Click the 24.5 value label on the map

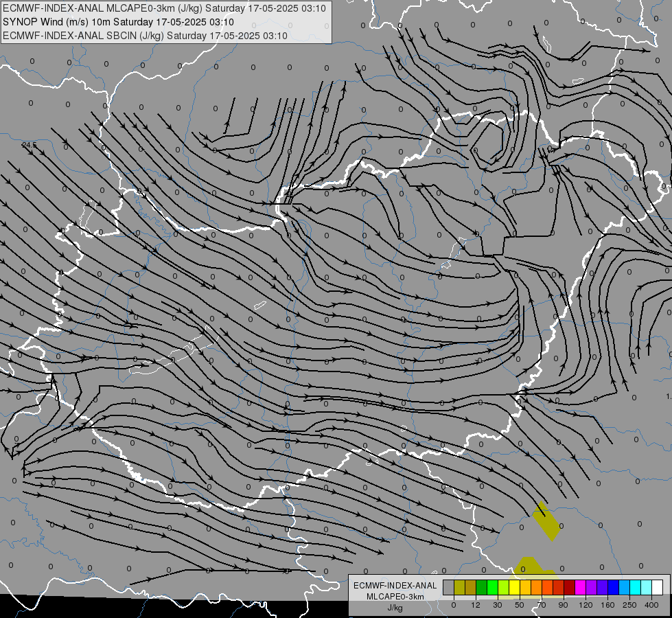click(29, 145)
